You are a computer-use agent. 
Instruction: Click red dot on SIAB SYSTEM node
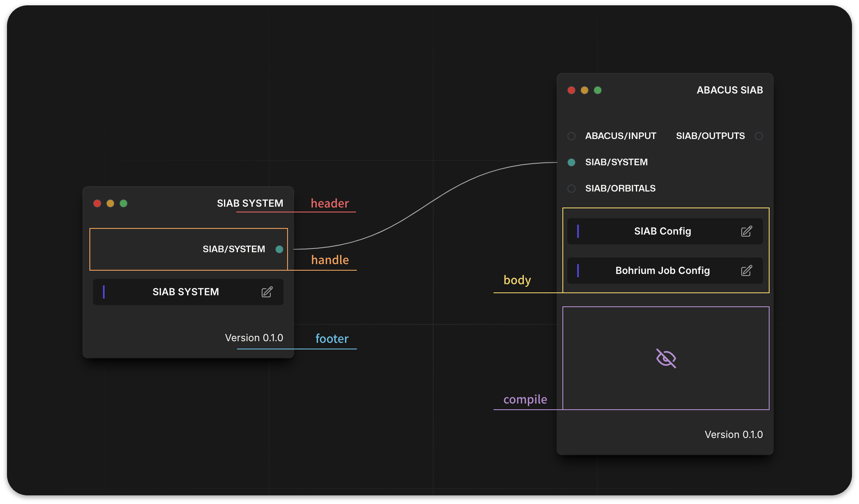(x=97, y=203)
